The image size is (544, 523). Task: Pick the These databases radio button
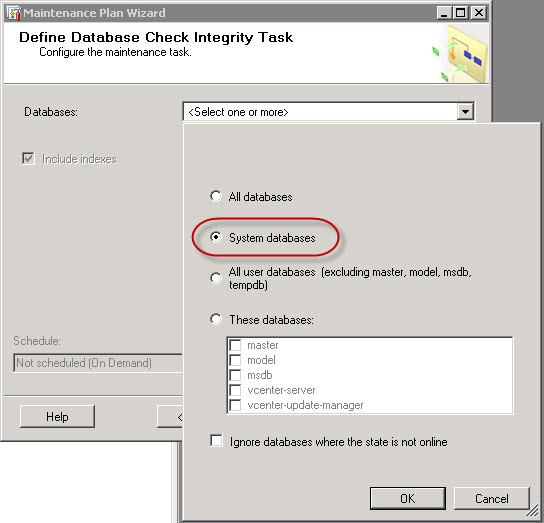216,319
